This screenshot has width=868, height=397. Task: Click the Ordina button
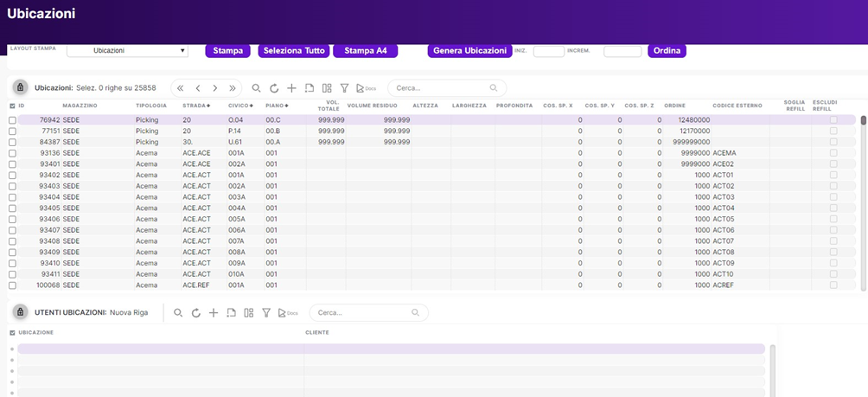[667, 51]
